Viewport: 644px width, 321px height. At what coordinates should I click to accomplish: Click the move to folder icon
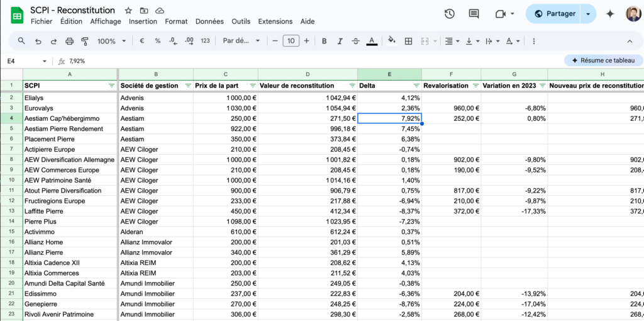click(x=144, y=11)
